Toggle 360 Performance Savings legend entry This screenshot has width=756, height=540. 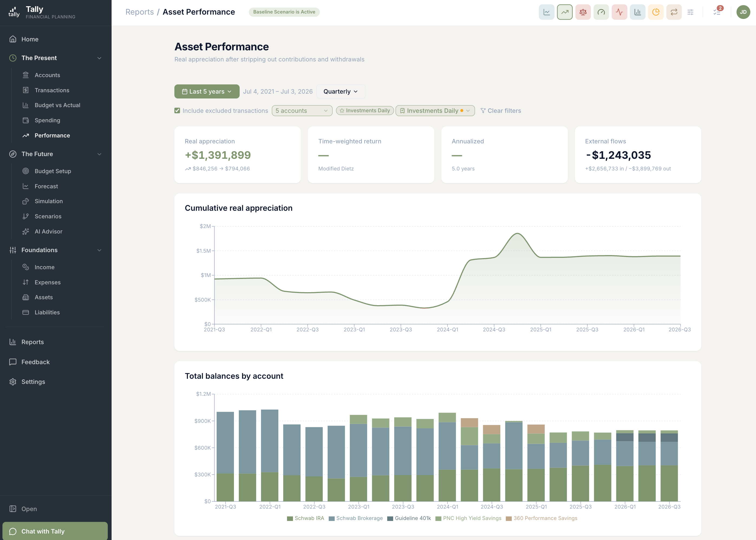pos(541,518)
